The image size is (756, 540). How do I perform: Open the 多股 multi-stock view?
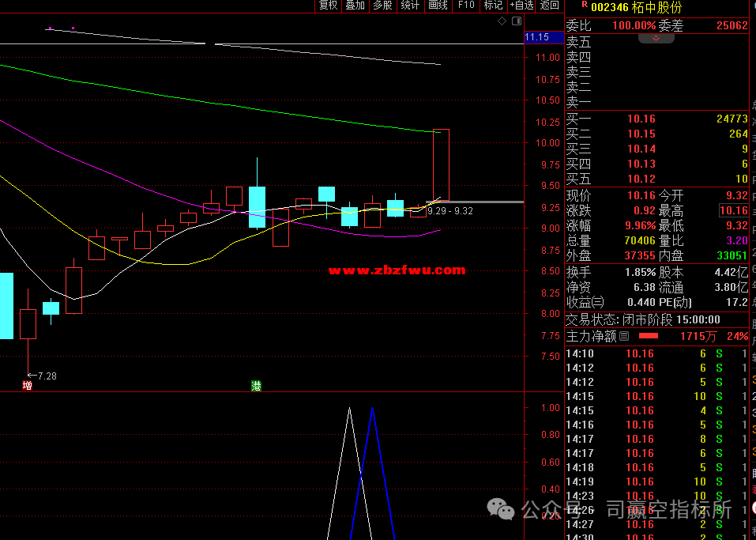(x=383, y=6)
